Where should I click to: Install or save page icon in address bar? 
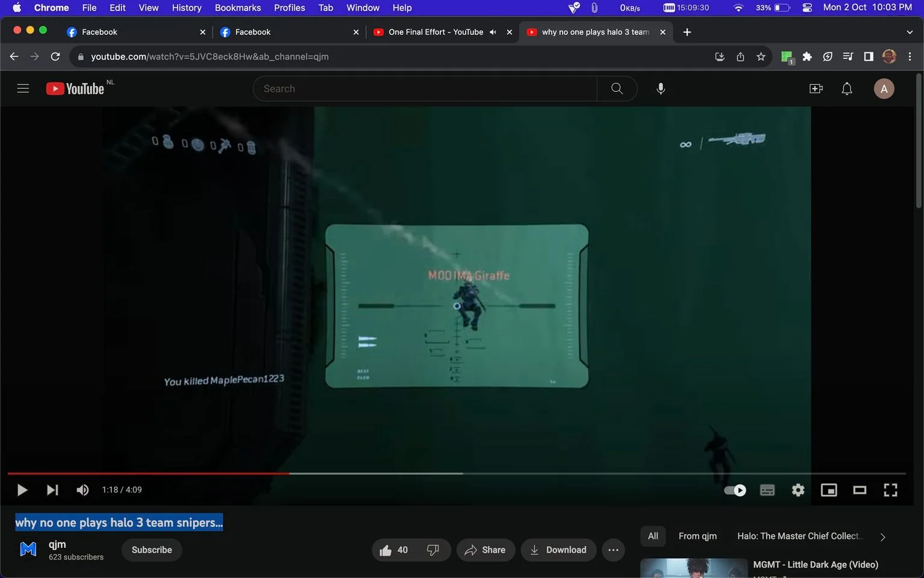click(x=719, y=57)
